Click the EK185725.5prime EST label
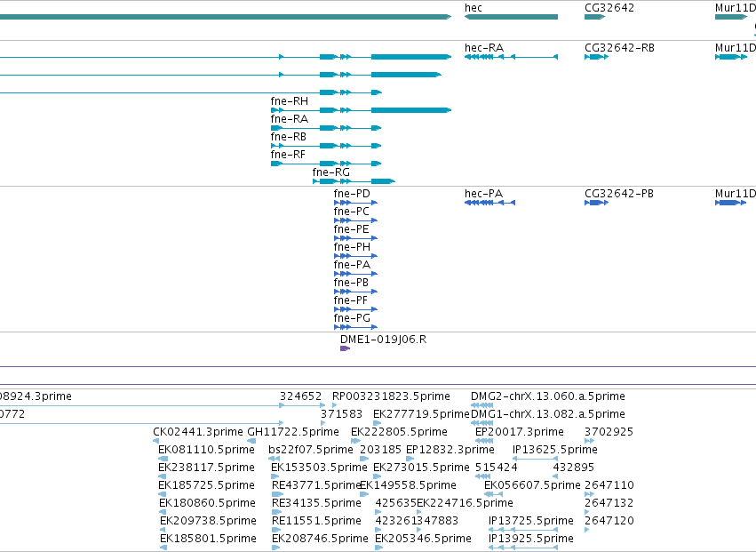 point(206,485)
